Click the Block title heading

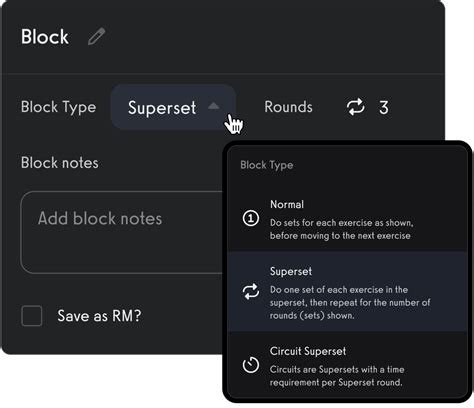pos(45,37)
